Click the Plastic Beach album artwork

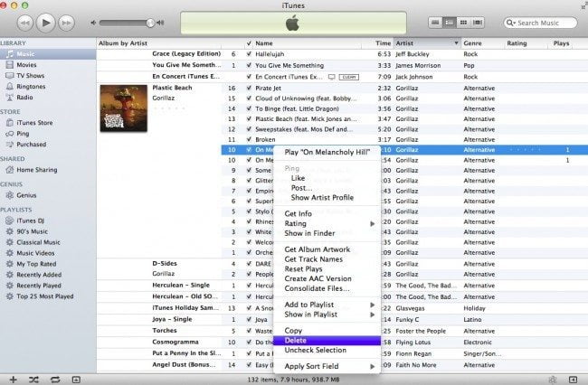(124, 108)
